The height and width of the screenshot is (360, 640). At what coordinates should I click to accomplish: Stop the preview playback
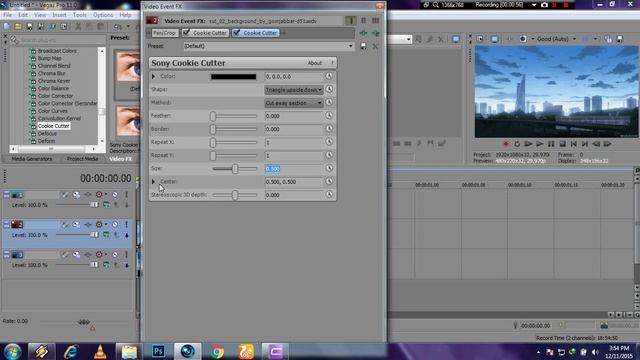[x=562, y=144]
